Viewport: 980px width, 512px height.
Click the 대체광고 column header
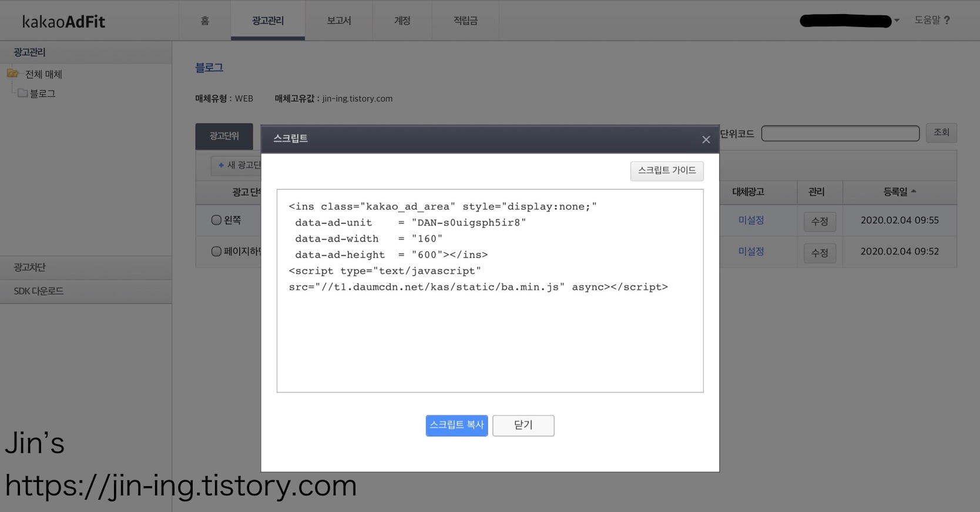click(748, 192)
